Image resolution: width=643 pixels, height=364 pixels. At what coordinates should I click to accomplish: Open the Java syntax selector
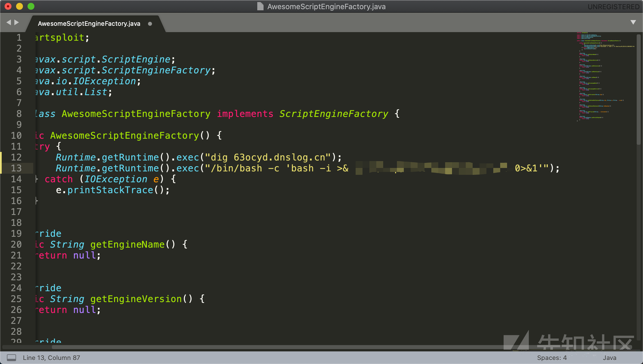coord(609,358)
